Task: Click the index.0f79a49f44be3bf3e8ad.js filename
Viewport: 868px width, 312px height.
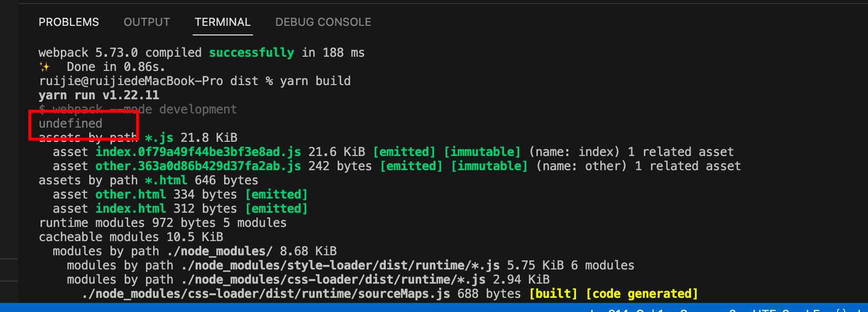Action: 198,152
